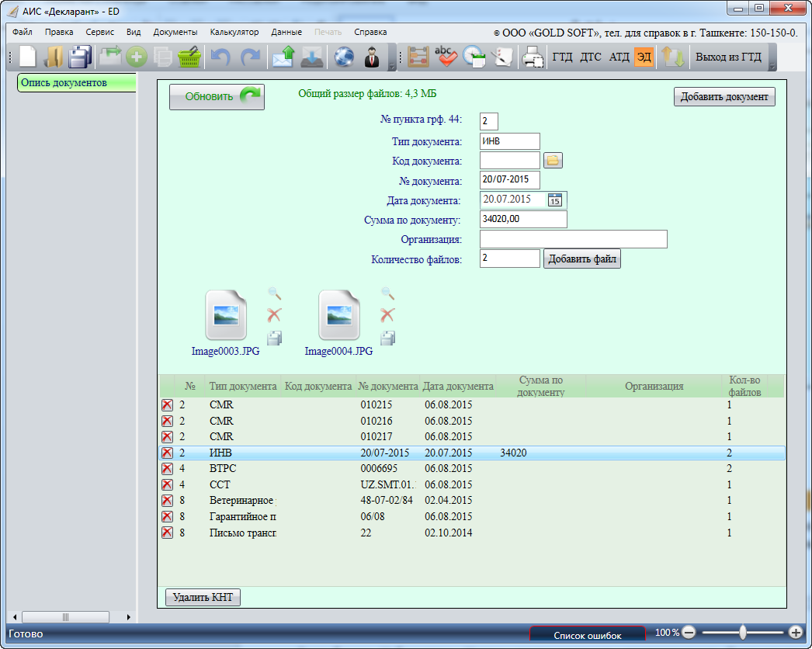Viewport: 812px width, 649px height.
Task: Run the abc spell check icon
Action: click(x=446, y=57)
